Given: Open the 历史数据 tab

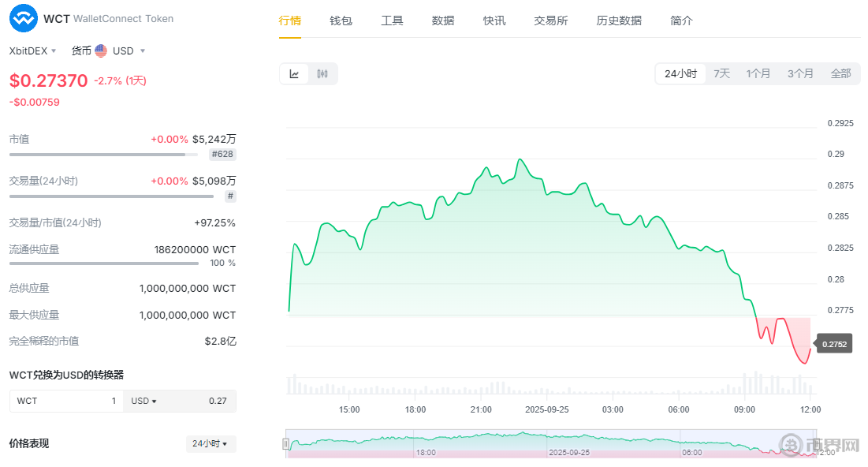Looking at the screenshot, I should click(x=619, y=21).
